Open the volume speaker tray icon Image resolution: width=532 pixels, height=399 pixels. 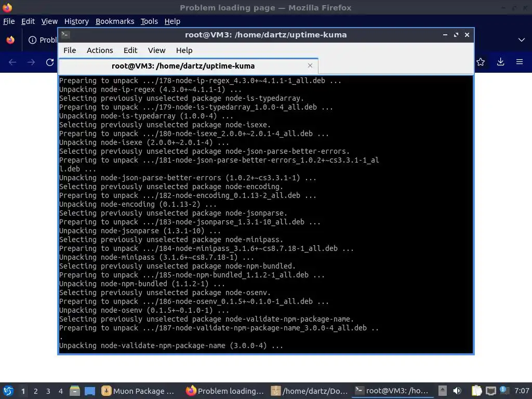coord(457,391)
